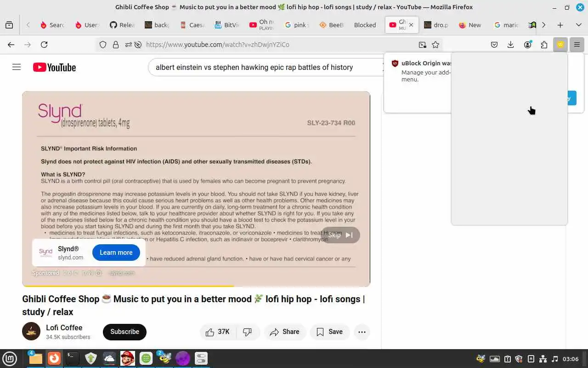Open the slynd.com link beside the Slynd logo

point(70,258)
